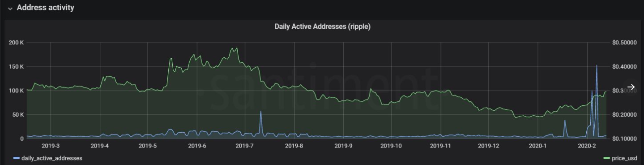Click the $0.10000 right axis label
This screenshot has width=644, height=165.
[x=624, y=139]
